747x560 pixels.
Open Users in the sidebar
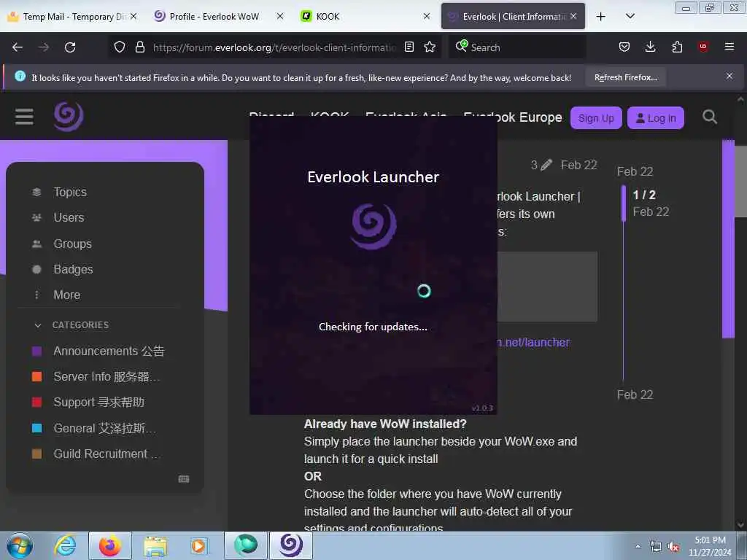[69, 217]
